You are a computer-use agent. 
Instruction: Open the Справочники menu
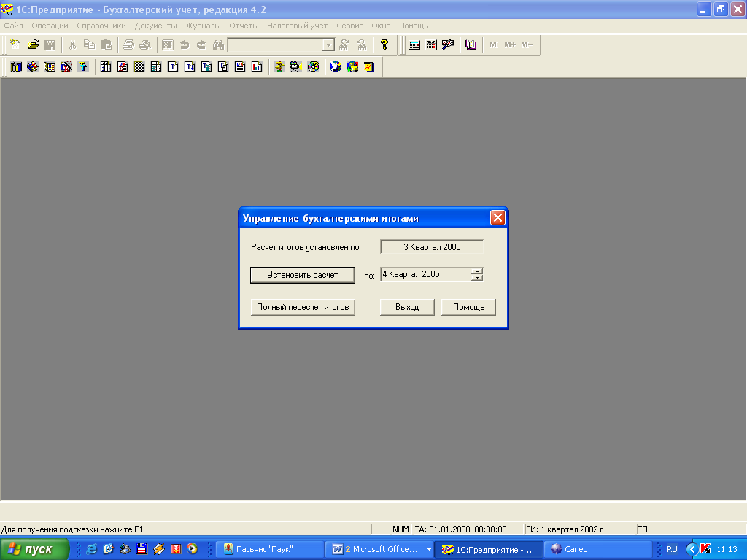(101, 26)
